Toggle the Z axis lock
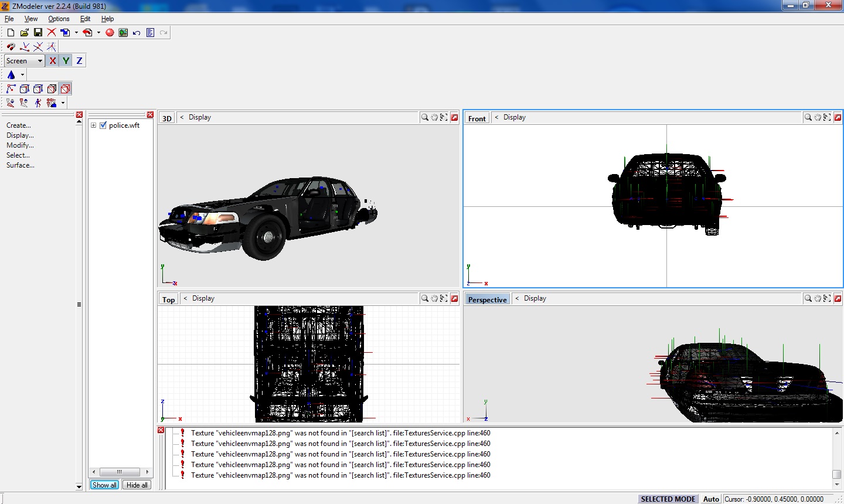The height and width of the screenshot is (504, 844). 79,61
